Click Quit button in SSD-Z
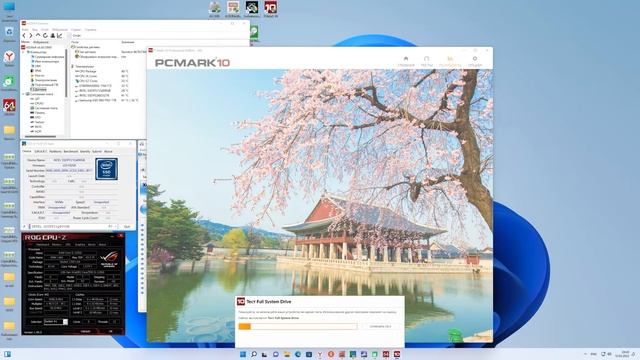 click(x=127, y=226)
